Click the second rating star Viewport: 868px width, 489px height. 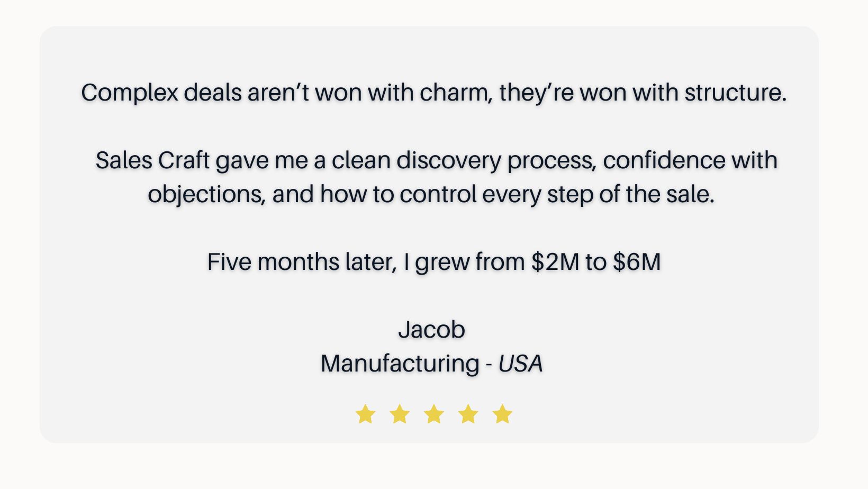(400, 414)
